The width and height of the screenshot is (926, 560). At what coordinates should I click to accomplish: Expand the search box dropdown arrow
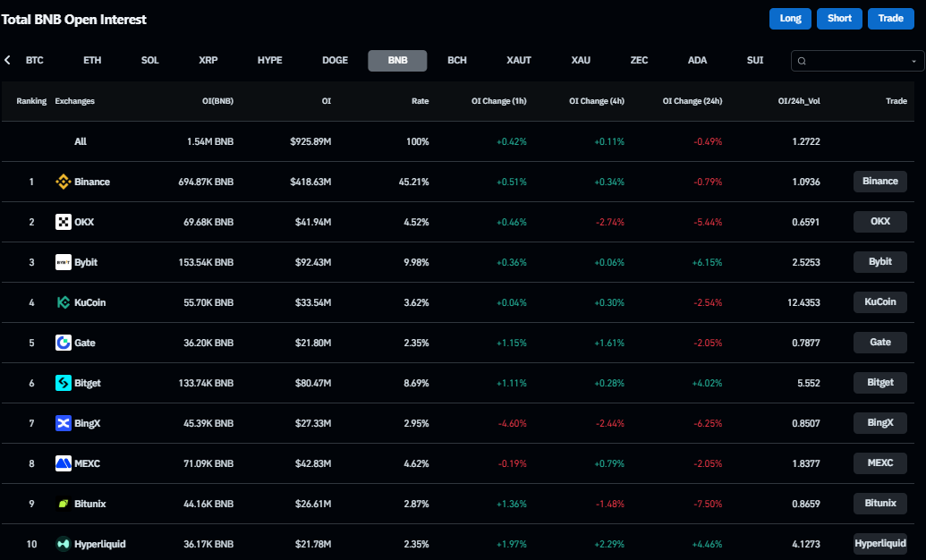click(913, 61)
